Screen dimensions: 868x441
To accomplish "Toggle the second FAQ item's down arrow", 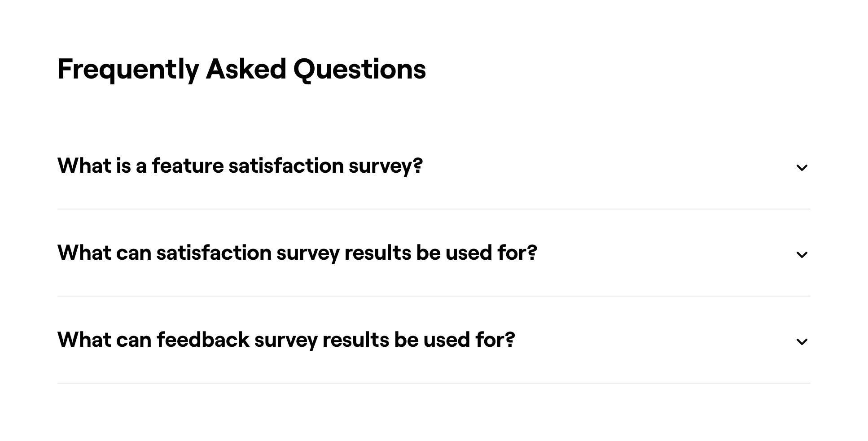I will click(802, 254).
